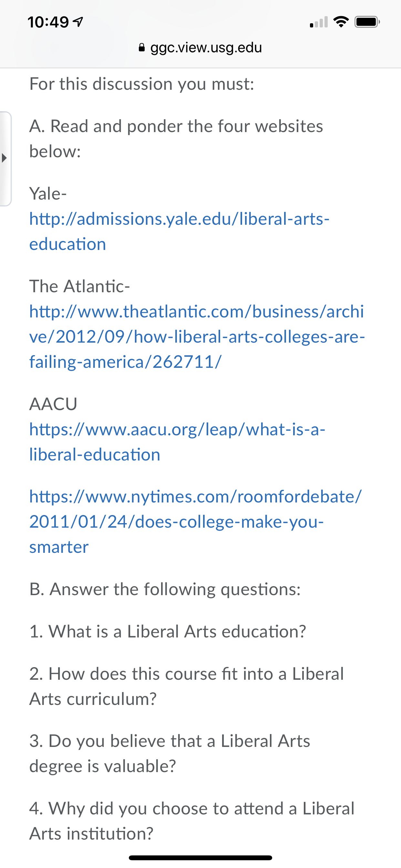Open the AACU what-is-a-liberal-education link
401x868 pixels.
[x=177, y=442]
